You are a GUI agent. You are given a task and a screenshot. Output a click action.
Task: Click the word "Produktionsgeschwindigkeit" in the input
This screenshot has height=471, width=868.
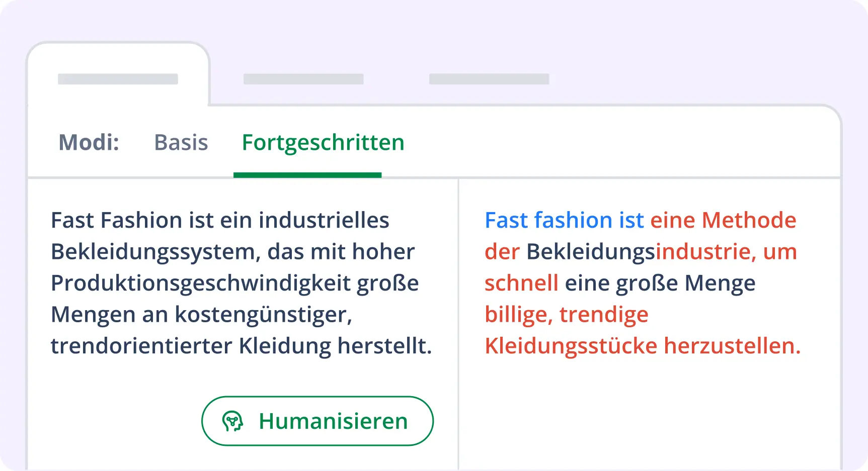[201, 283]
